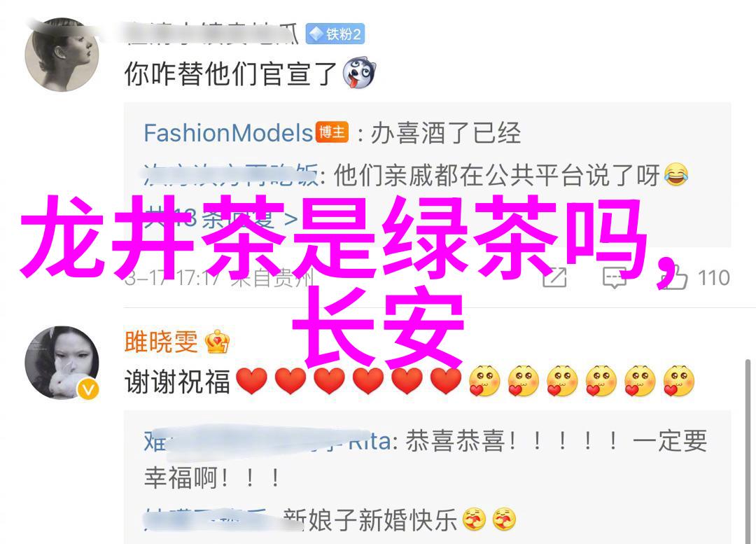Tap the share/repost icon beside comment bubble
The image size is (756, 544).
[554, 277]
